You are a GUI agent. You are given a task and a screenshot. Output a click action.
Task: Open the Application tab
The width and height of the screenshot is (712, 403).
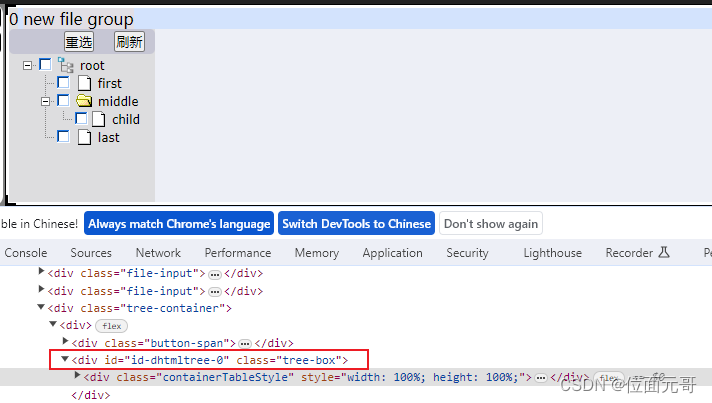392,253
